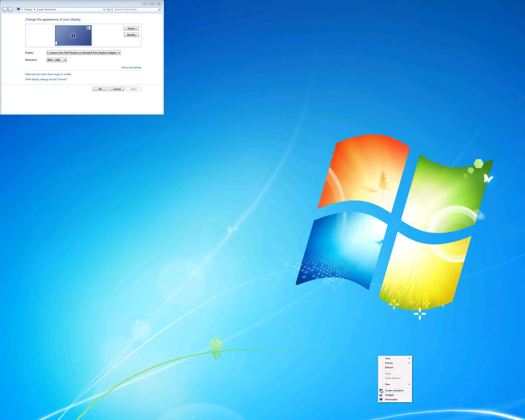Click the address bar refresh icon
Screen dimensions: 525x420
click(x=109, y=9)
